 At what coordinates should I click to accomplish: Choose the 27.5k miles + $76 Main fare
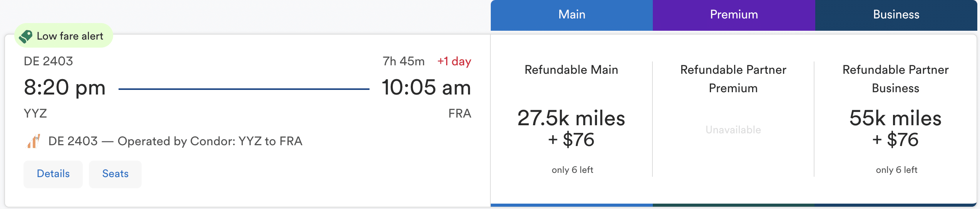(x=571, y=129)
